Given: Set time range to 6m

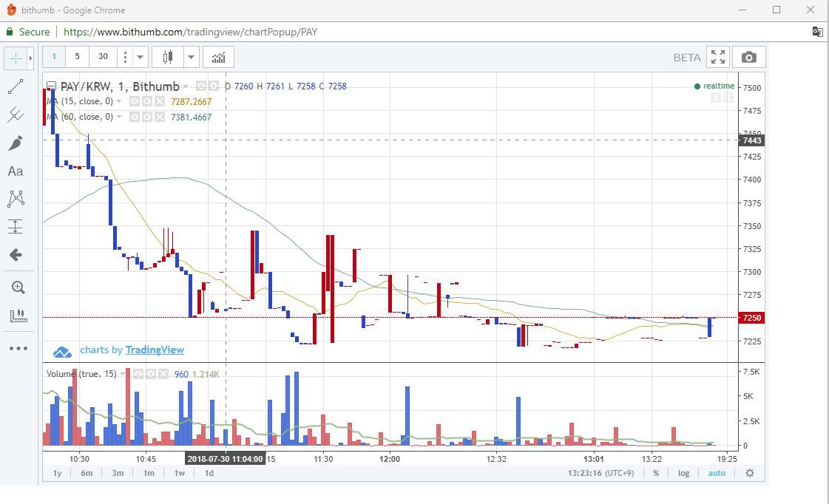Looking at the screenshot, I should pos(87,473).
